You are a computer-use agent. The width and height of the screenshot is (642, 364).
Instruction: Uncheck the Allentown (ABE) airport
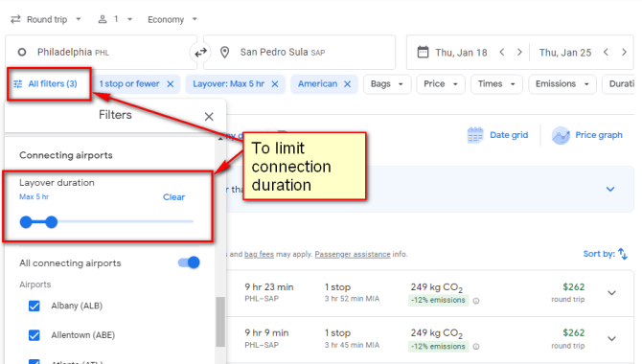34,335
